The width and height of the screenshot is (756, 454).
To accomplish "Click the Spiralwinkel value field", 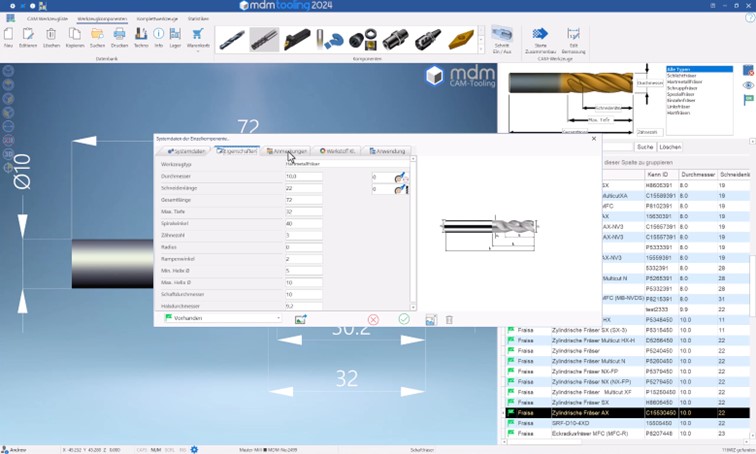I will (x=304, y=224).
